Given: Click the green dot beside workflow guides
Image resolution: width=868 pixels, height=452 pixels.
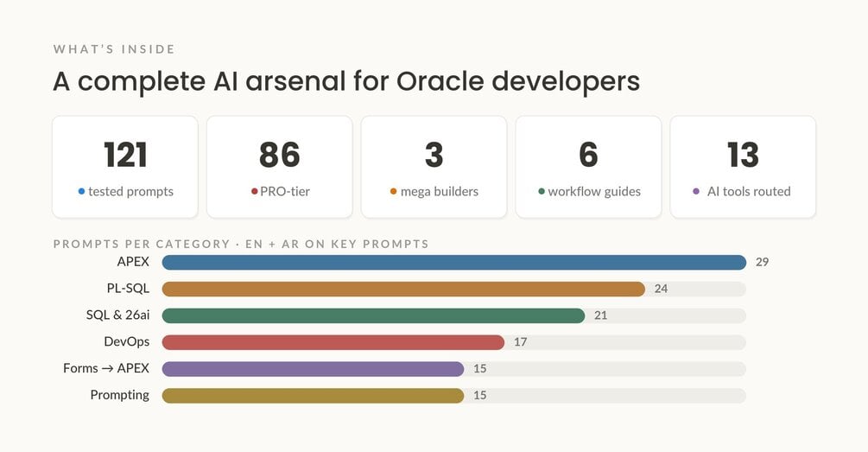Looking at the screenshot, I should click(542, 191).
